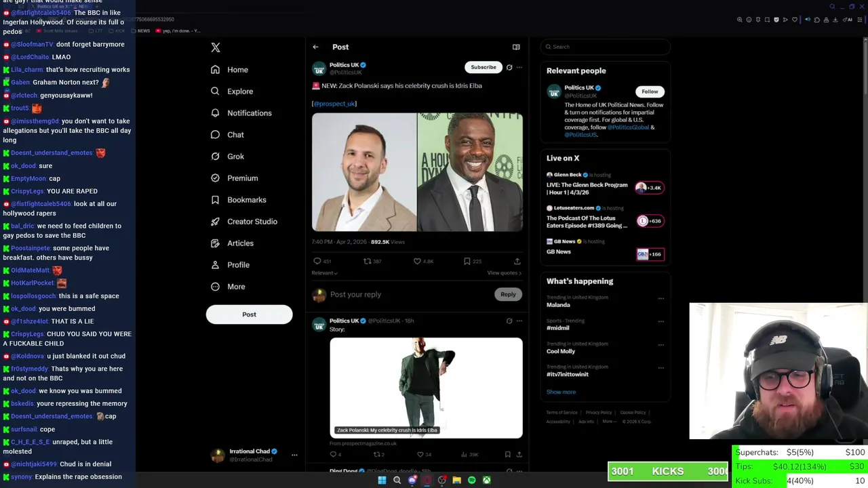Open @PoliticsGlobal link in bio
The width and height of the screenshot is (868, 488).
[x=629, y=127]
